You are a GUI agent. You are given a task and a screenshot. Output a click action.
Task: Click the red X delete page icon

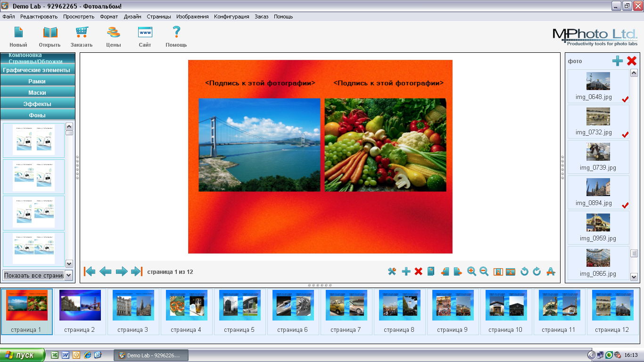[x=418, y=271]
